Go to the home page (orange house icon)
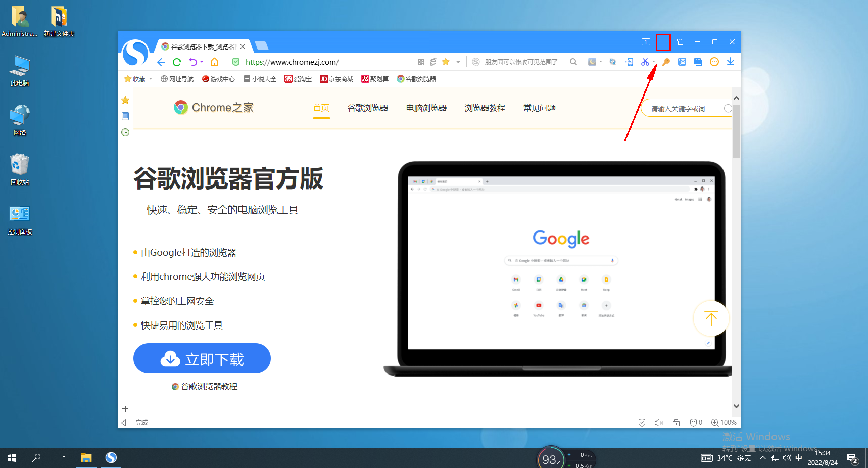This screenshot has width=868, height=468. [215, 62]
